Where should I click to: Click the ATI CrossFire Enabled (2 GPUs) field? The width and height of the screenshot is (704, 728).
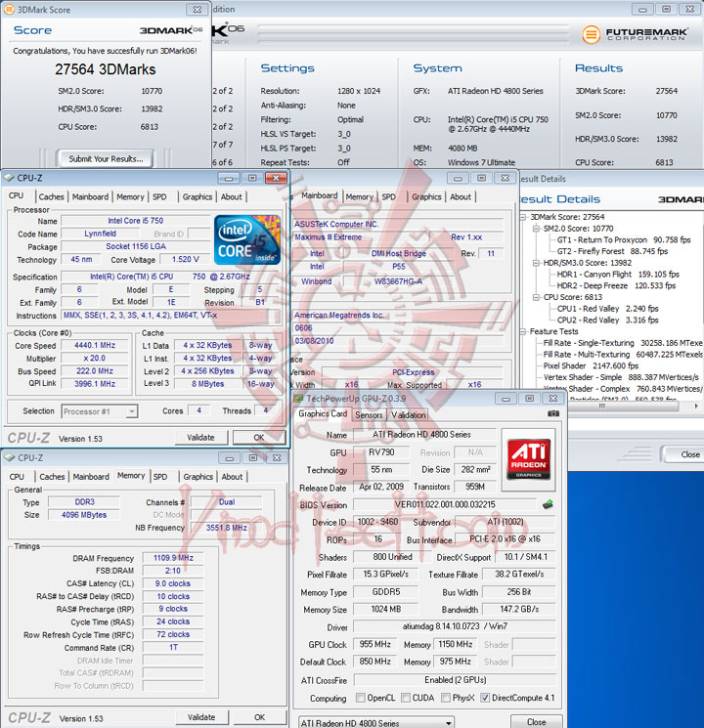pyautogui.click(x=455, y=680)
